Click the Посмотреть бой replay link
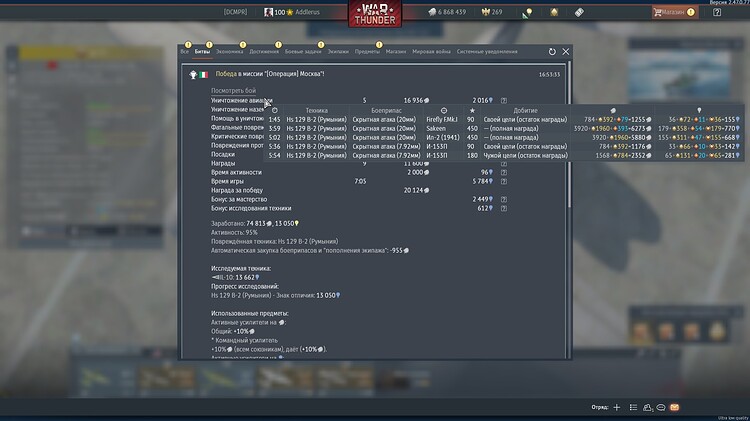 tap(233, 91)
